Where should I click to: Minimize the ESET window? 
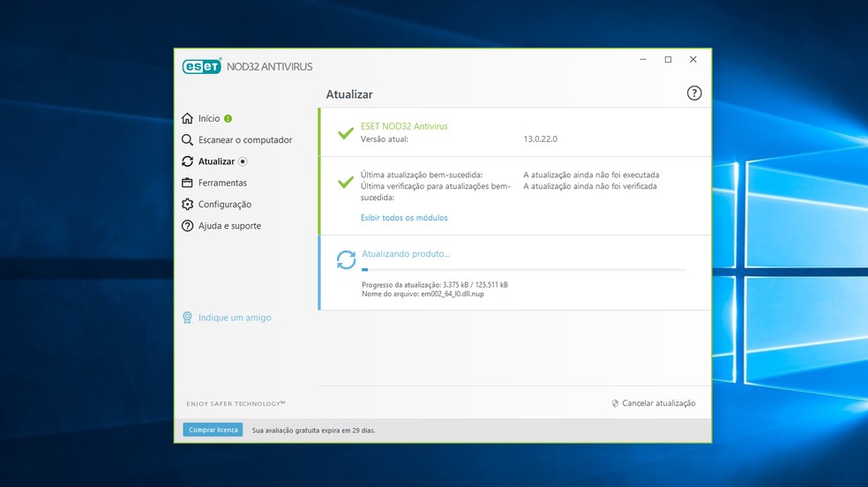[643, 59]
